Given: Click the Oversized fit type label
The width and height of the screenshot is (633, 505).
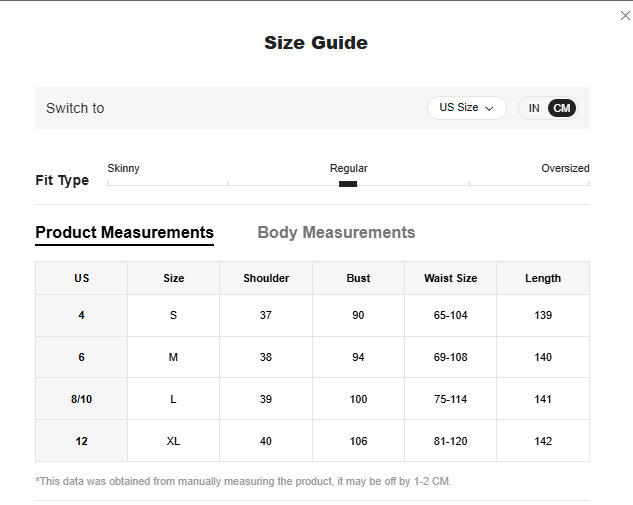Looking at the screenshot, I should 565,168.
